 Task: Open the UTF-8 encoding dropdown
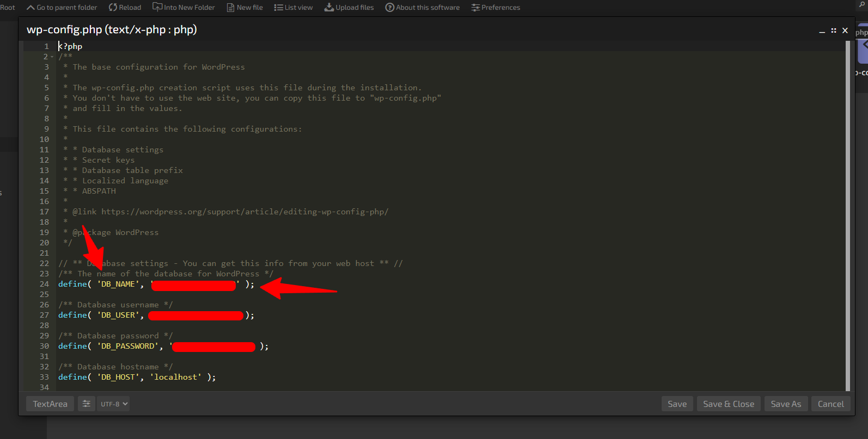(113, 404)
